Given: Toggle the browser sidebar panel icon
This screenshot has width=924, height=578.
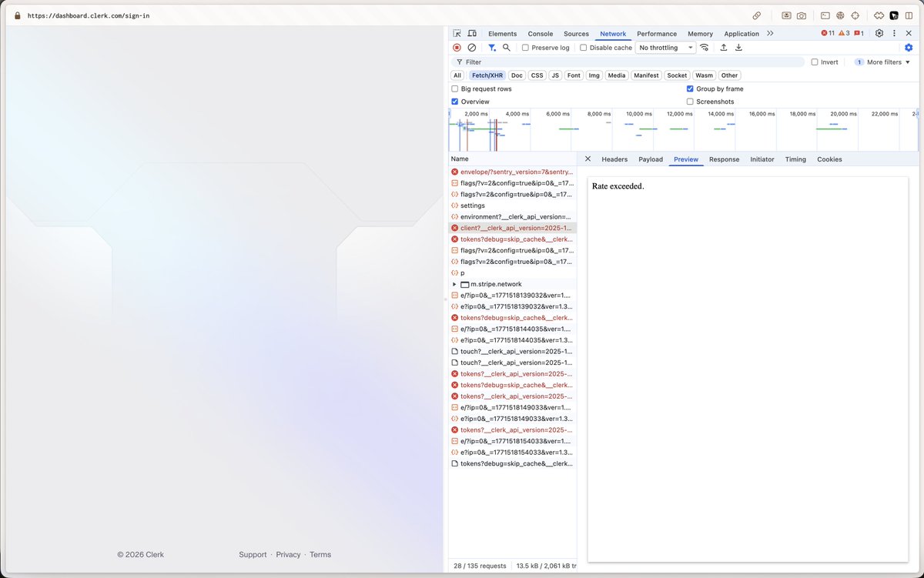Looking at the screenshot, I should pos(909,15).
